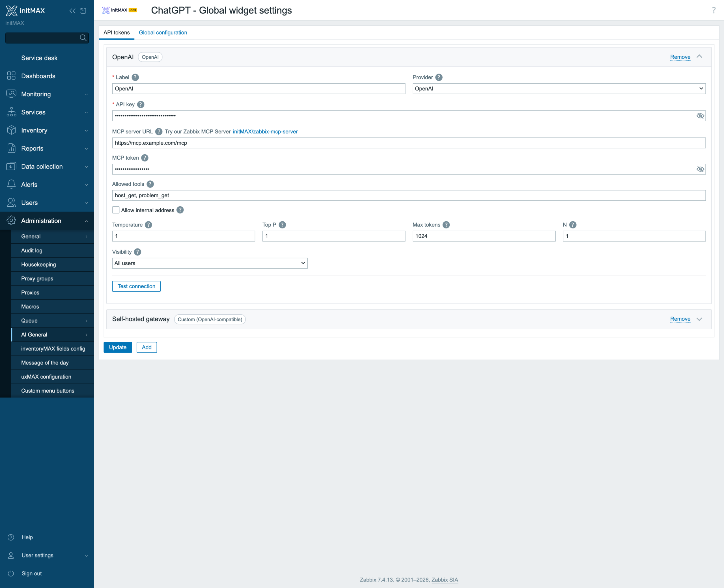Show help for the Provider field
Viewport: 724px width, 588px height.
point(439,77)
